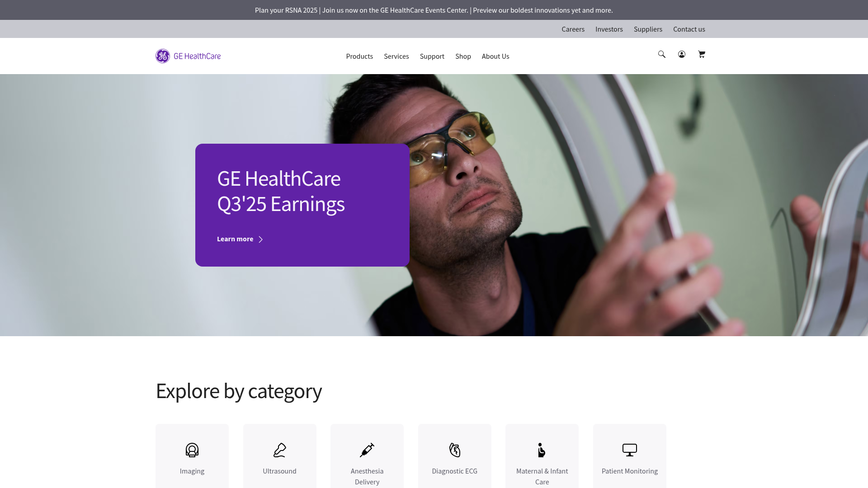Viewport: 868px width, 488px height.
Task: Expand the About Us navigation menu
Action: click(495, 56)
